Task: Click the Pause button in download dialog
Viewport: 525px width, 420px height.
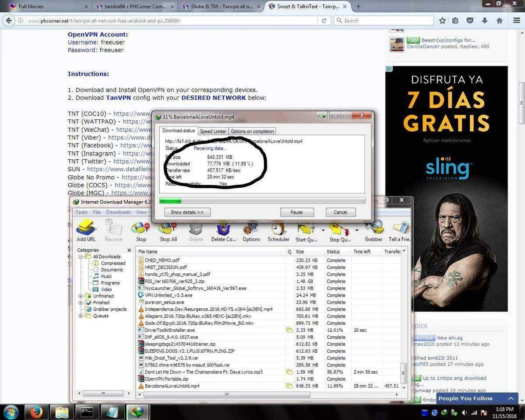Action: [297, 212]
